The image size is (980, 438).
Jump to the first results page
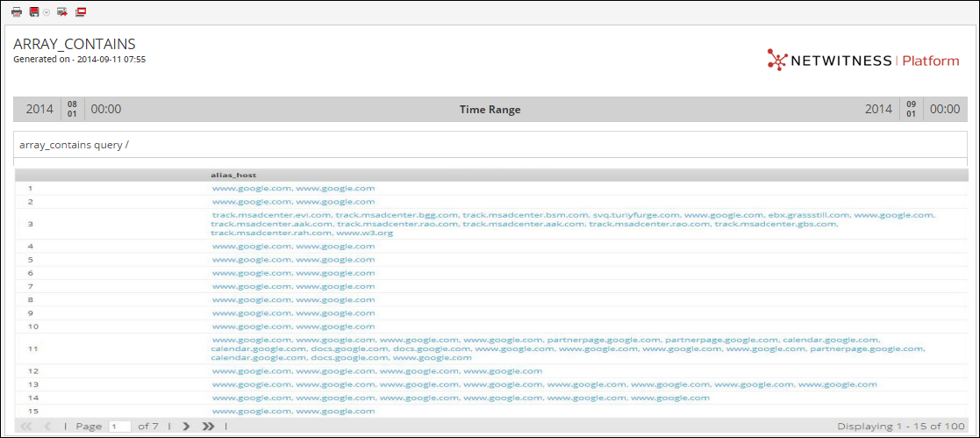(x=26, y=426)
